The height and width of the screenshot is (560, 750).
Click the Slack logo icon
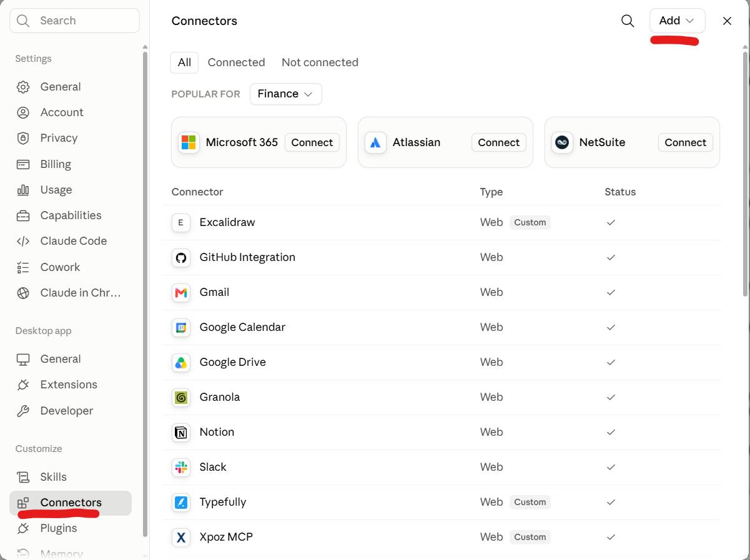click(181, 467)
